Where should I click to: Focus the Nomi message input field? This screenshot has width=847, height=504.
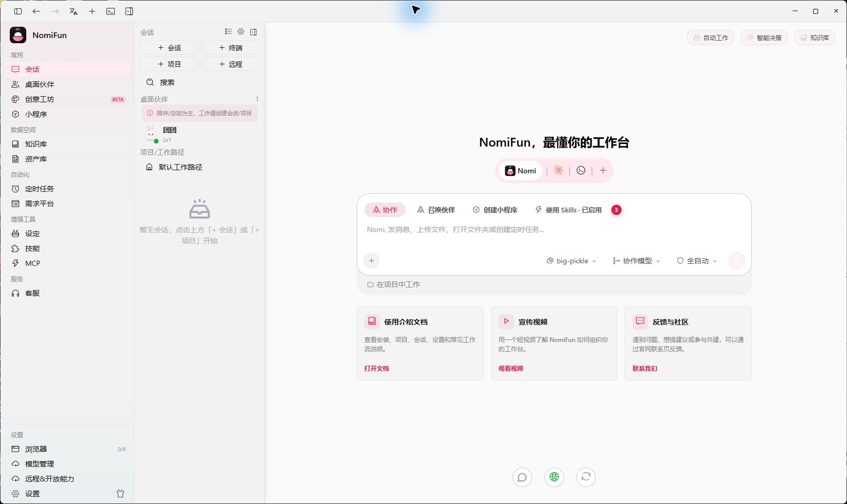coord(554,230)
